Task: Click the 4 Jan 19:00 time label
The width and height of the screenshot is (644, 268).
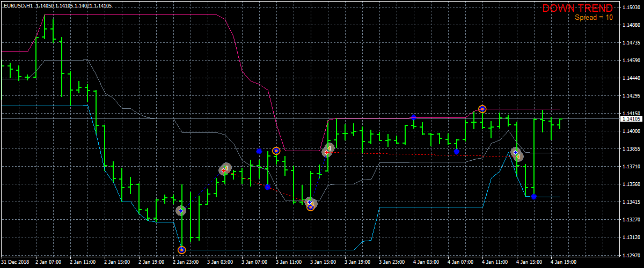Action: [x=564, y=263]
